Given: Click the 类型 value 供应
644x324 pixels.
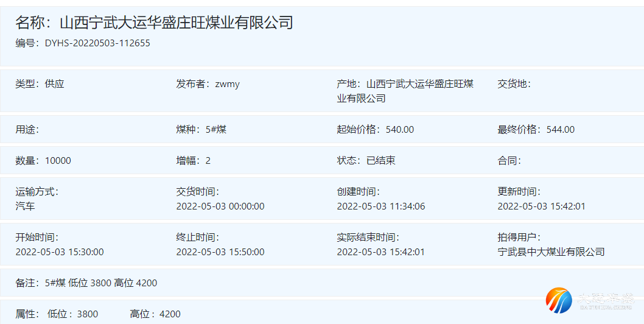Looking at the screenshot, I should [x=54, y=84].
